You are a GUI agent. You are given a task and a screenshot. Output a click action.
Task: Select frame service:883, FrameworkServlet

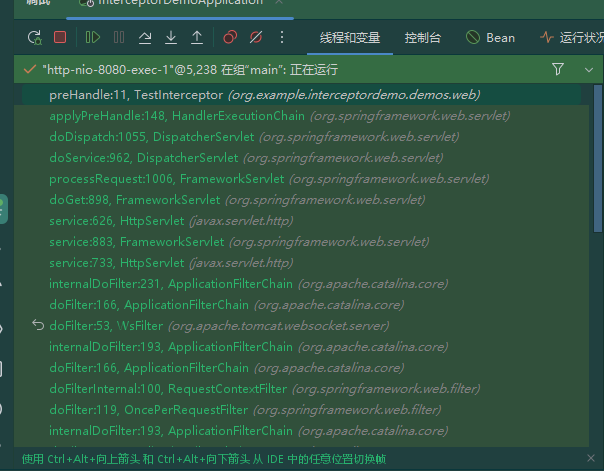coord(301,242)
